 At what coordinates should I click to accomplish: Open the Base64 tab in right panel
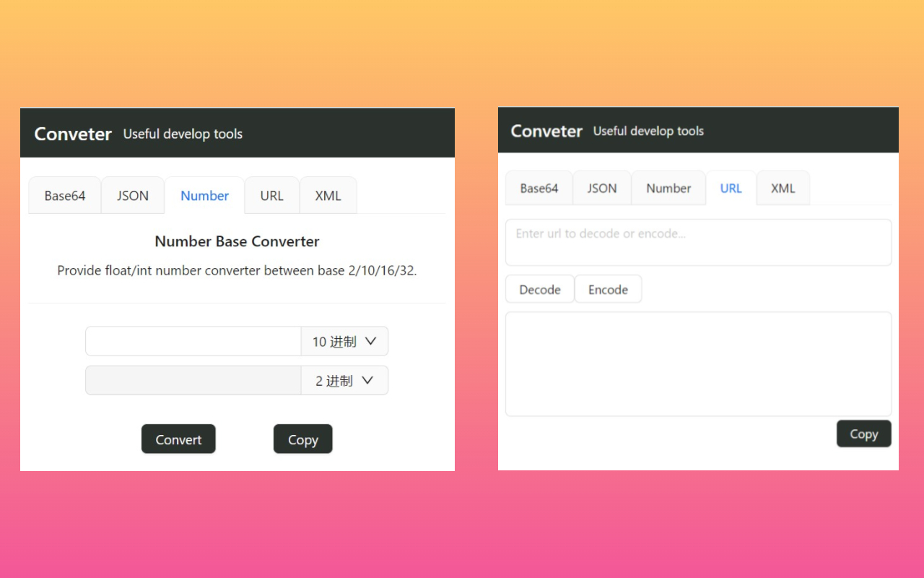[539, 189]
